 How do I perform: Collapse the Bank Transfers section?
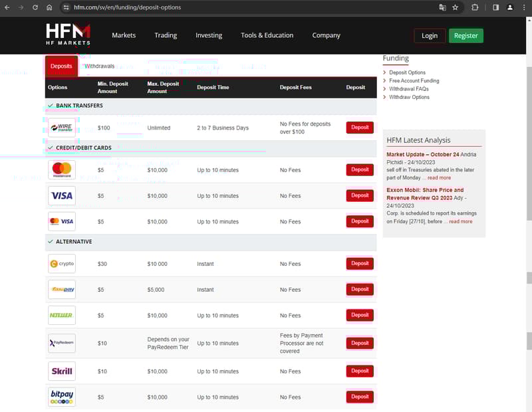74,106
